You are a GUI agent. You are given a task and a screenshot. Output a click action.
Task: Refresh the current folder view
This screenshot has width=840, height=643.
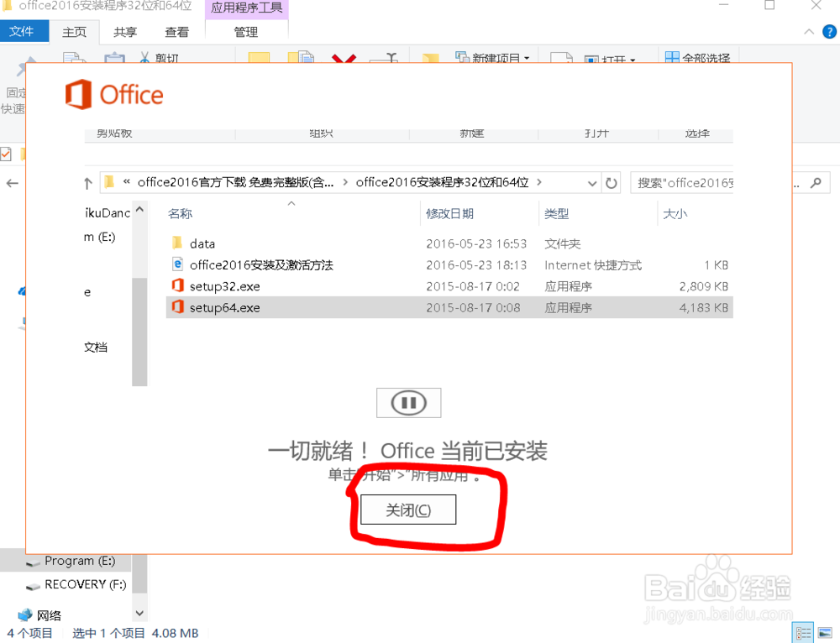[612, 183]
